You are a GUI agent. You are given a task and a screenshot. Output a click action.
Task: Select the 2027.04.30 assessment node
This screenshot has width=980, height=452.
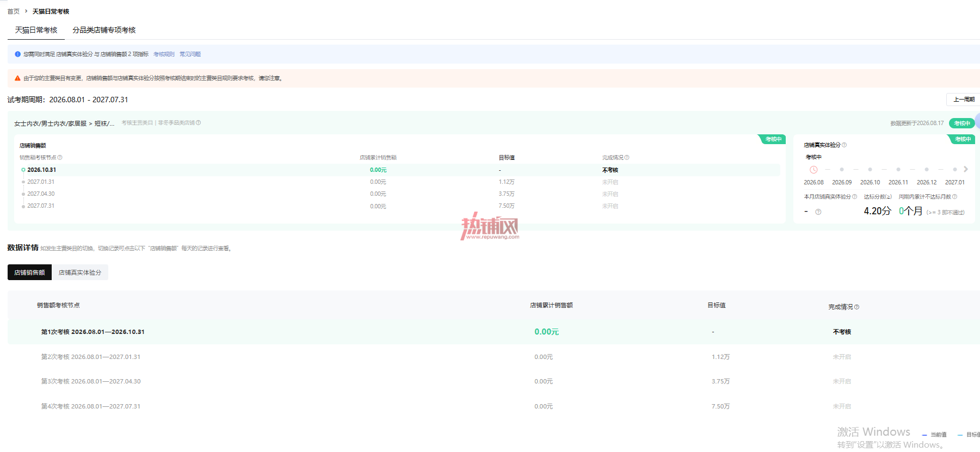coord(41,194)
